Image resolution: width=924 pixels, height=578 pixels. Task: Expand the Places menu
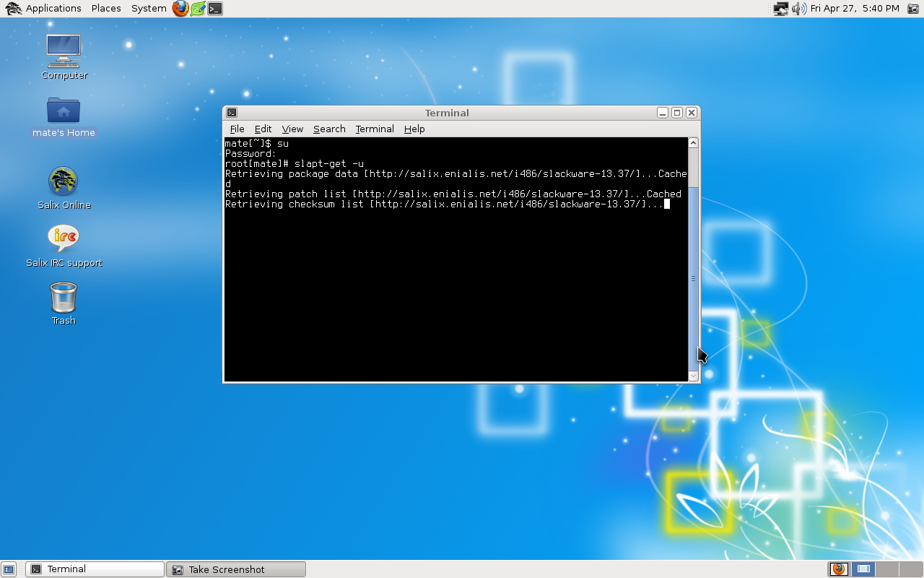coord(106,9)
